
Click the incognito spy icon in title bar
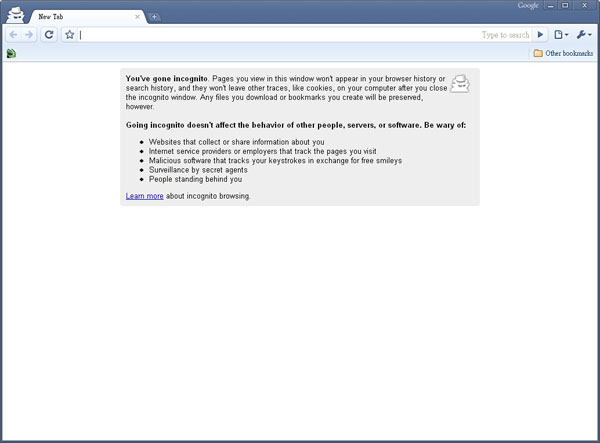(x=15, y=14)
